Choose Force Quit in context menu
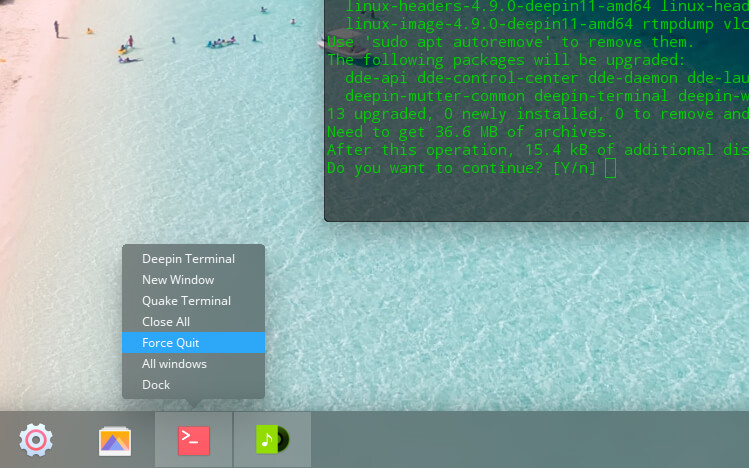 point(193,343)
